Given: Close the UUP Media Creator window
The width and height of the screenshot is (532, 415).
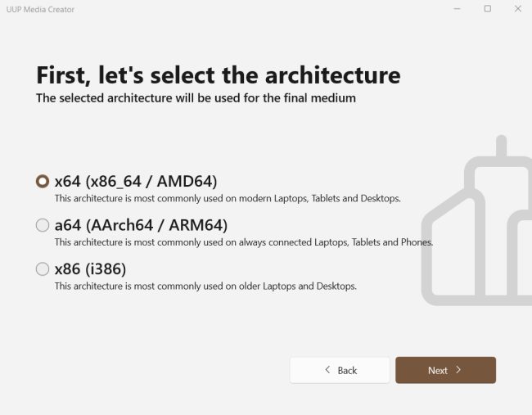Looking at the screenshot, I should point(517,9).
